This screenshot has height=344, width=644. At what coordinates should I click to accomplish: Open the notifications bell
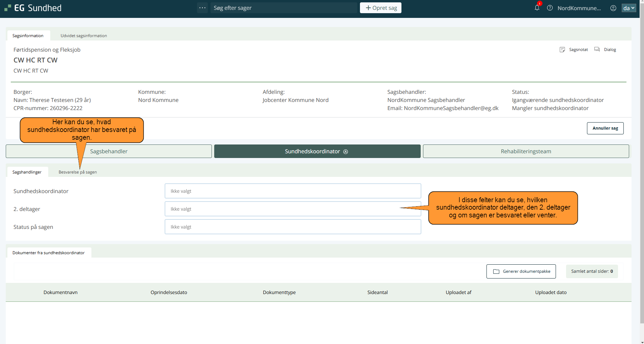point(537,8)
